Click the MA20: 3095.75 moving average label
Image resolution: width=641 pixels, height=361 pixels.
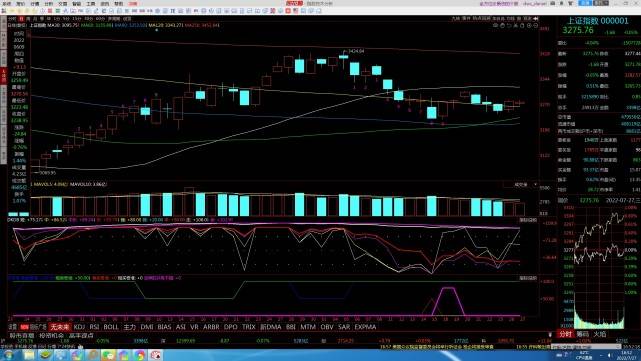(x=63, y=25)
